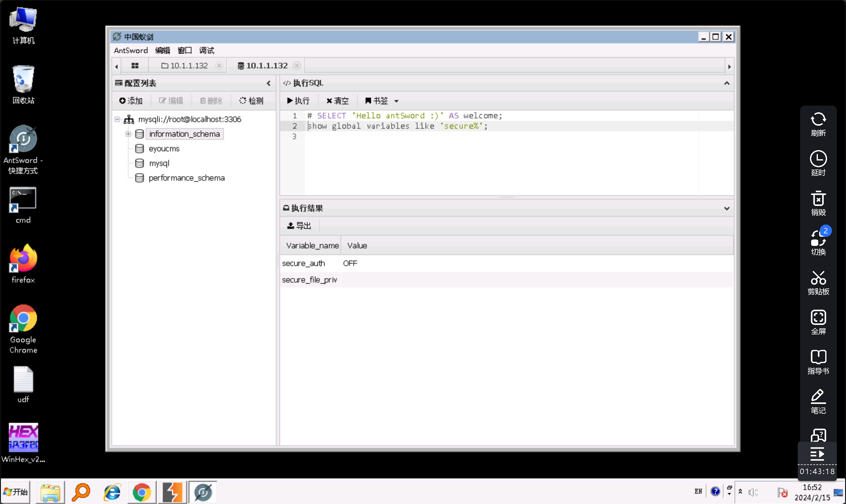Click the Add (添加) configuration button

pyautogui.click(x=131, y=101)
